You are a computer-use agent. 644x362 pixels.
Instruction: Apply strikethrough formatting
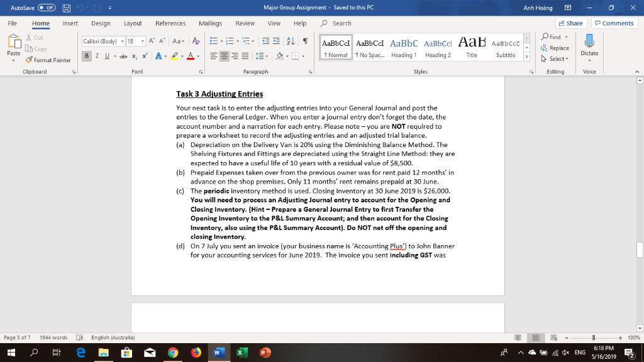pos(123,56)
